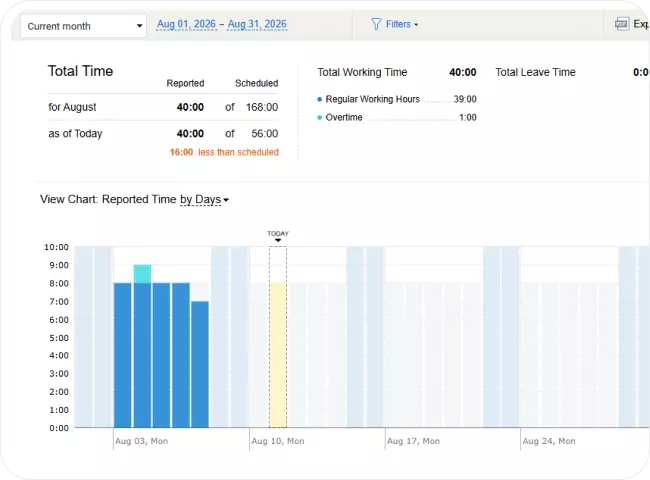Click the teal overtime segment on the chart
Viewport: 650px width, 480px height.
[142, 274]
